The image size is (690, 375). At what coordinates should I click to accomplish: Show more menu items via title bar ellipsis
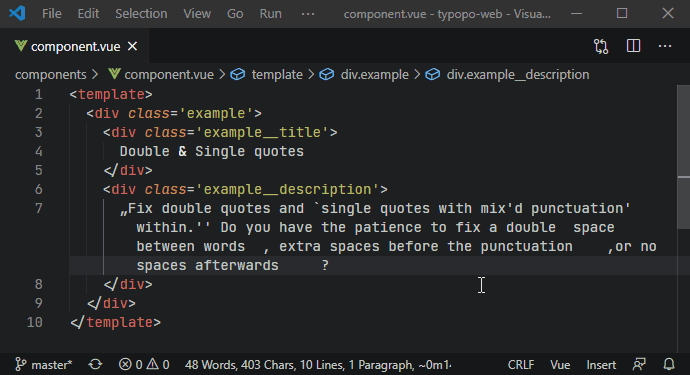click(308, 14)
